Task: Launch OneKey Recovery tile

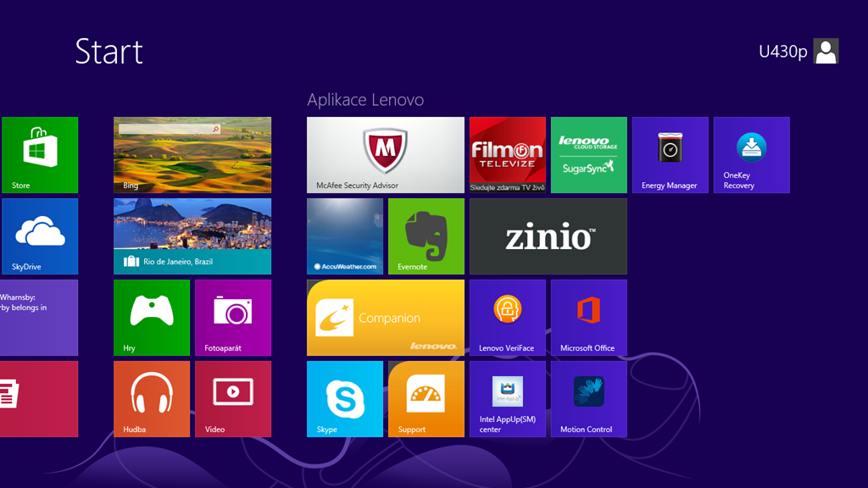Action: (751, 155)
